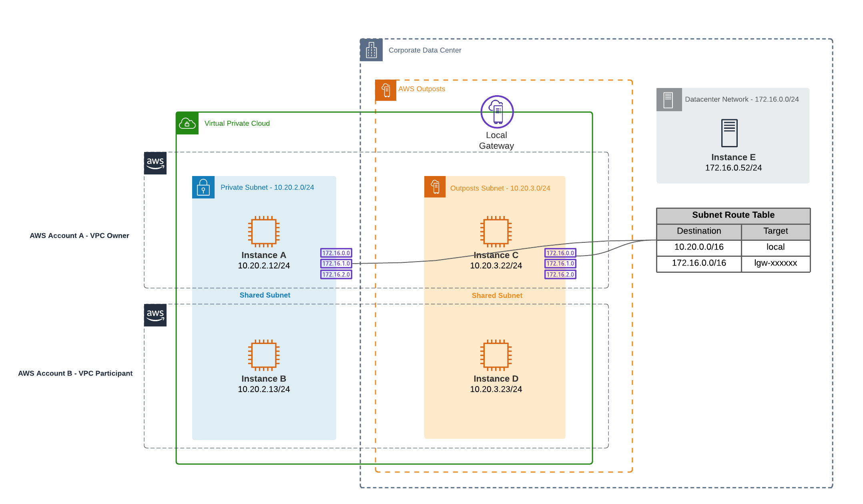The width and height of the screenshot is (863, 504).
Task: Select the 172.16.0.0/16 destination cell
Action: point(699,264)
